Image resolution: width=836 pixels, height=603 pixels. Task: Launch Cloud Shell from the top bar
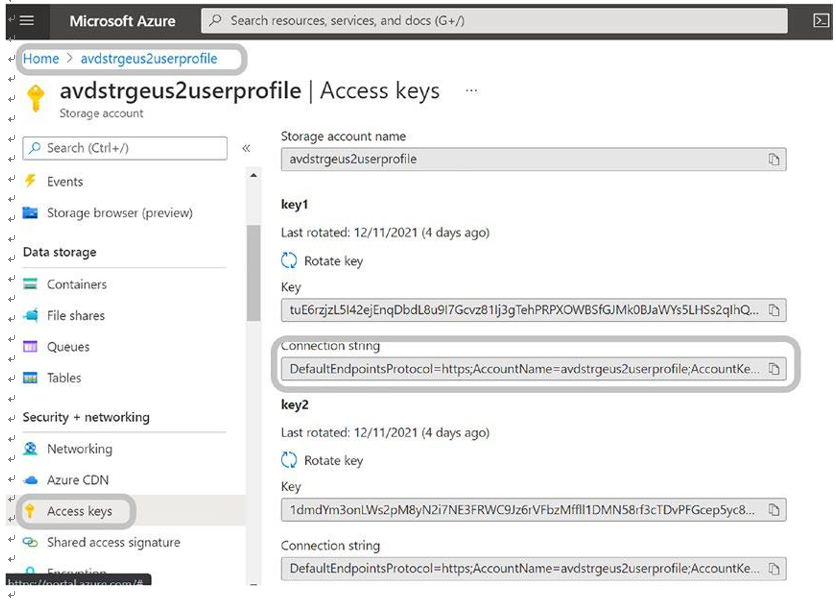(x=821, y=21)
